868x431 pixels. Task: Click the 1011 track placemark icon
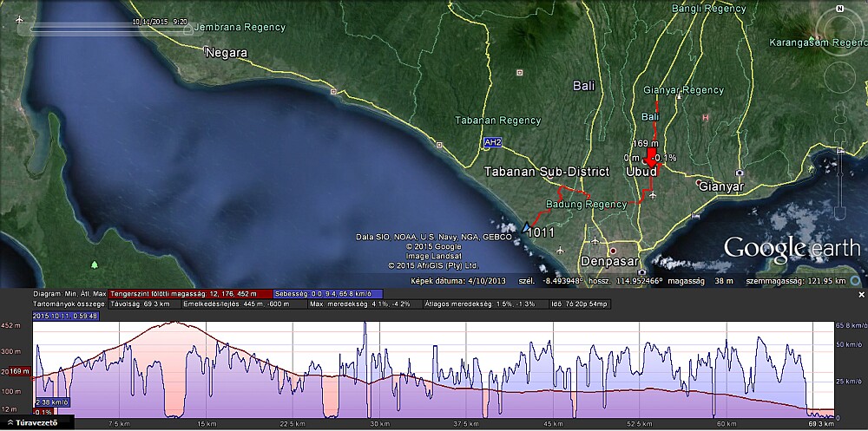[526, 226]
